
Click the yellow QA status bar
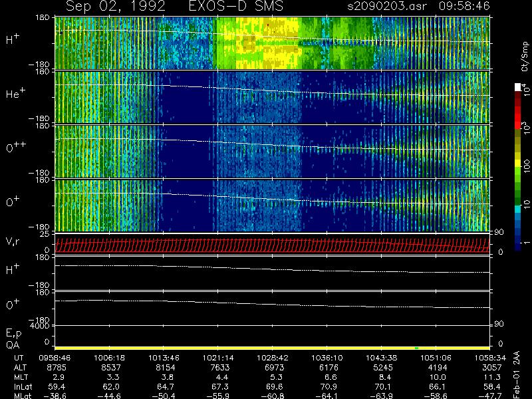click(x=272, y=348)
